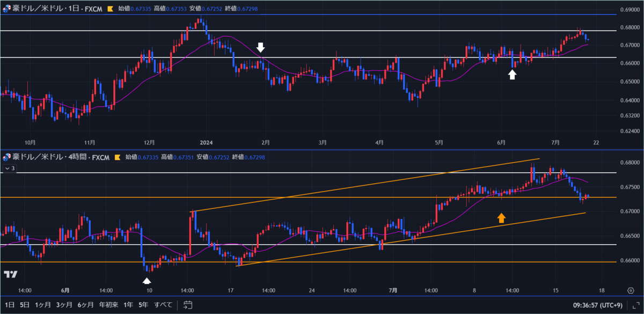Switch to the 1ヶ月 range

pos(42,305)
